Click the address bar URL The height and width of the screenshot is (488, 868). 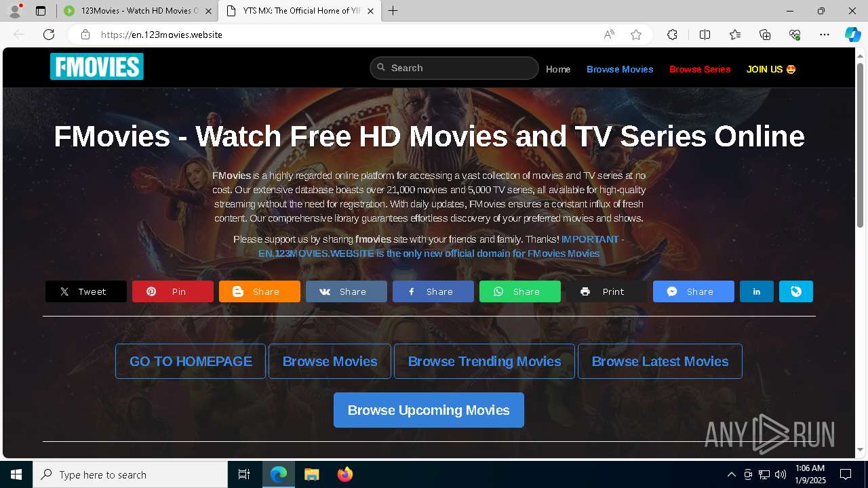point(161,35)
